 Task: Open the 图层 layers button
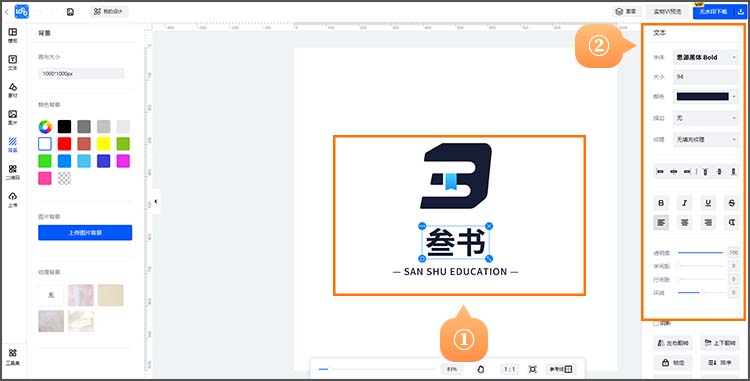626,11
